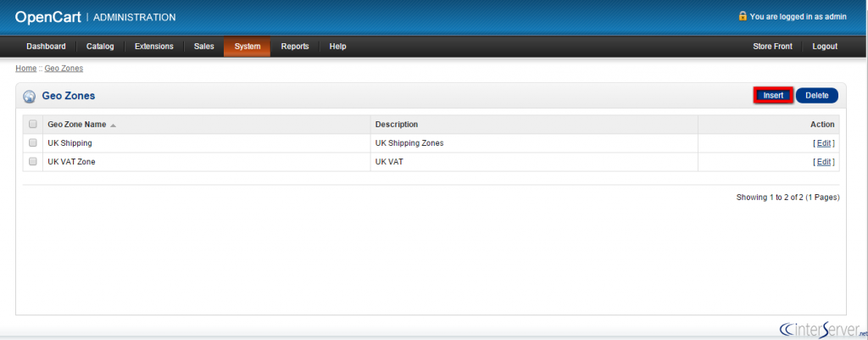
Task: Click the lock icon beside login status
Action: point(743,16)
